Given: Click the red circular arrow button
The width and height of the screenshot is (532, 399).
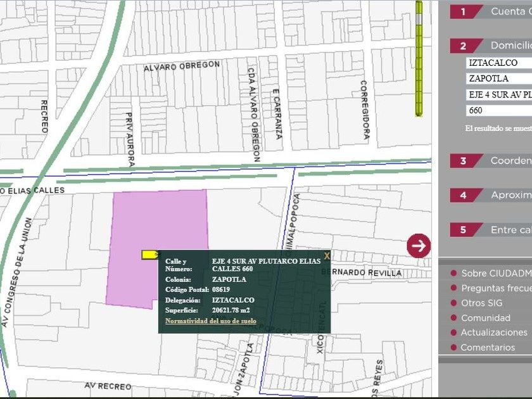Looking at the screenshot, I should tap(419, 246).
